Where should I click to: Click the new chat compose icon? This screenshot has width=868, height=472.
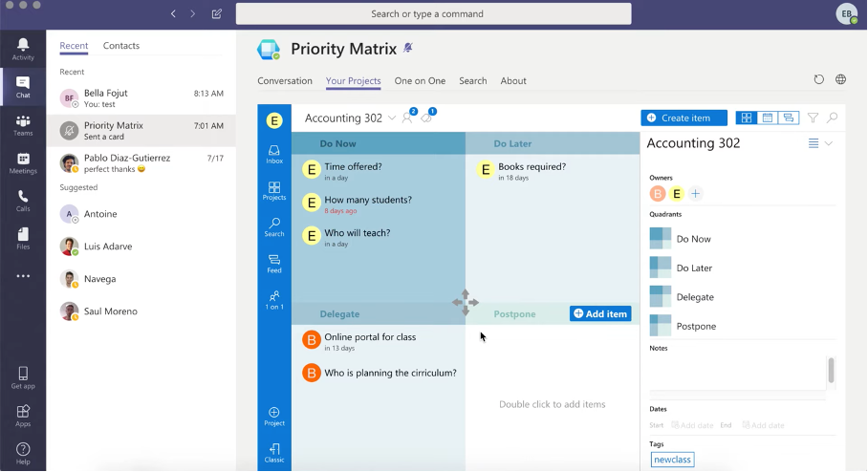[x=217, y=14]
